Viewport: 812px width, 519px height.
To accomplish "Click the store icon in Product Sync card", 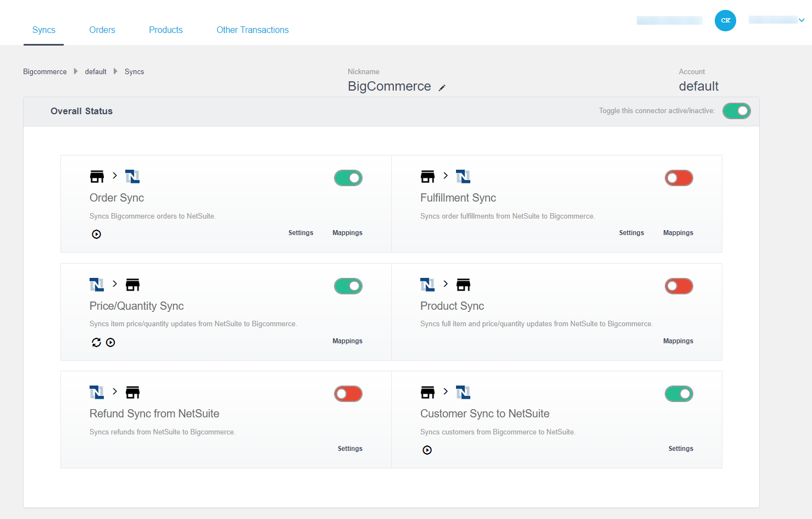I will coord(464,284).
